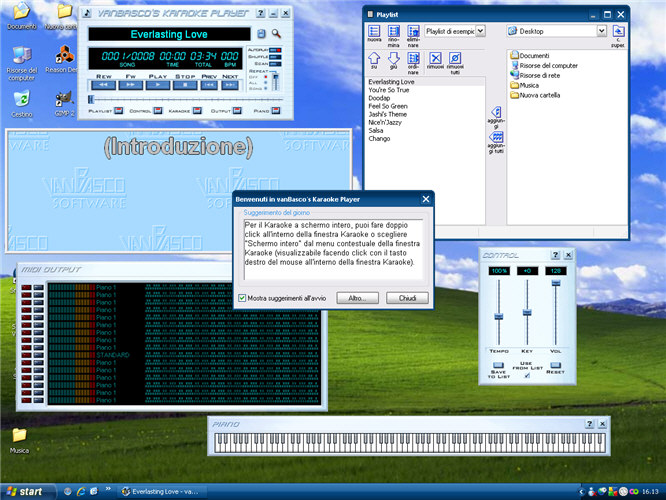Click the save (floppy disk) icon in Karaoke Player

click(x=261, y=34)
